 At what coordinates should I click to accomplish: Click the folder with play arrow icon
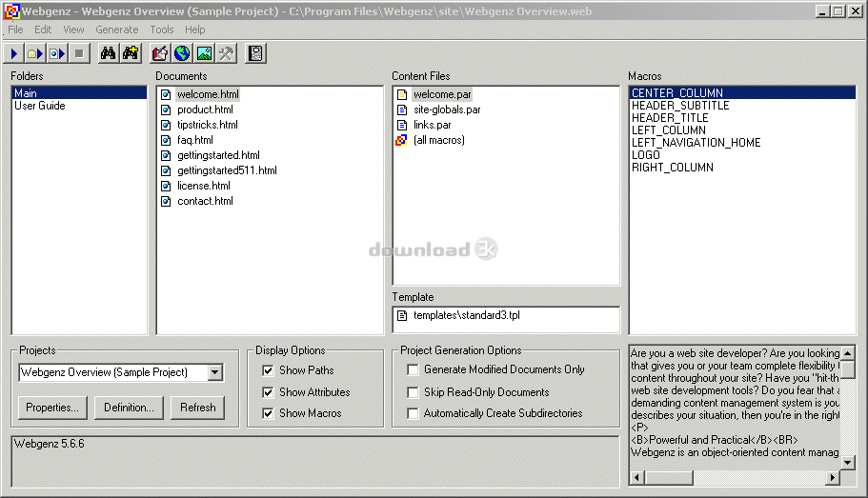(x=35, y=53)
